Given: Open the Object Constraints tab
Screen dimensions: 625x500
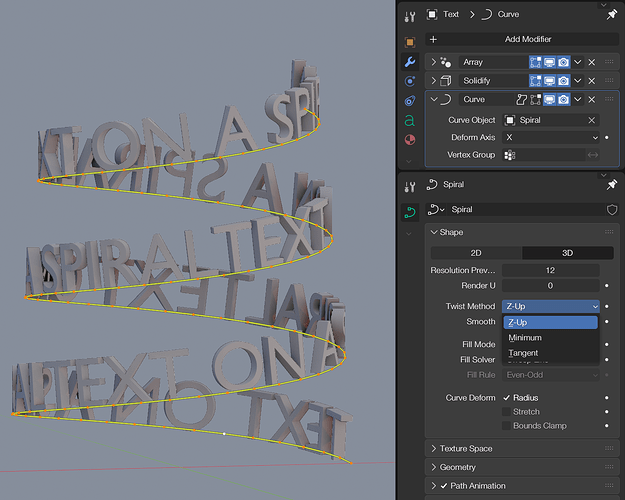Looking at the screenshot, I should click(x=410, y=100).
